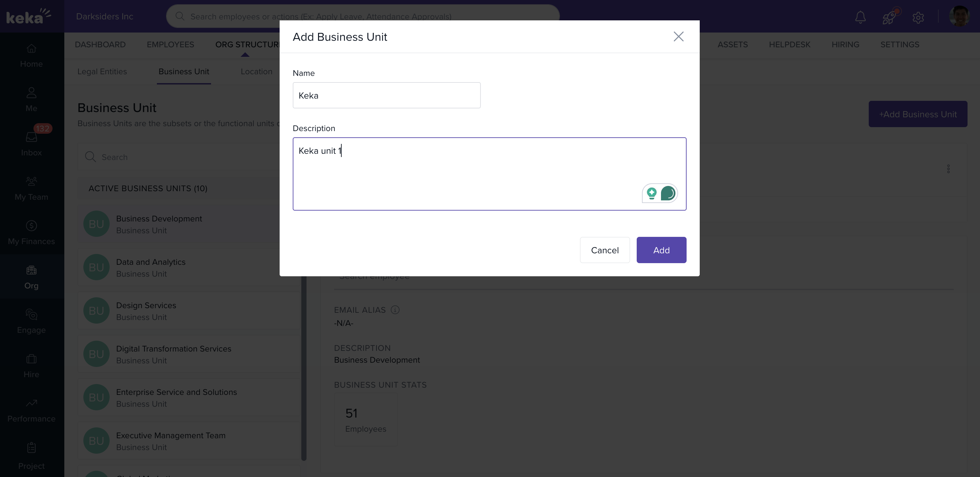Image resolution: width=980 pixels, height=477 pixels.
Task: Click the rocket icon in header
Action: [889, 17]
